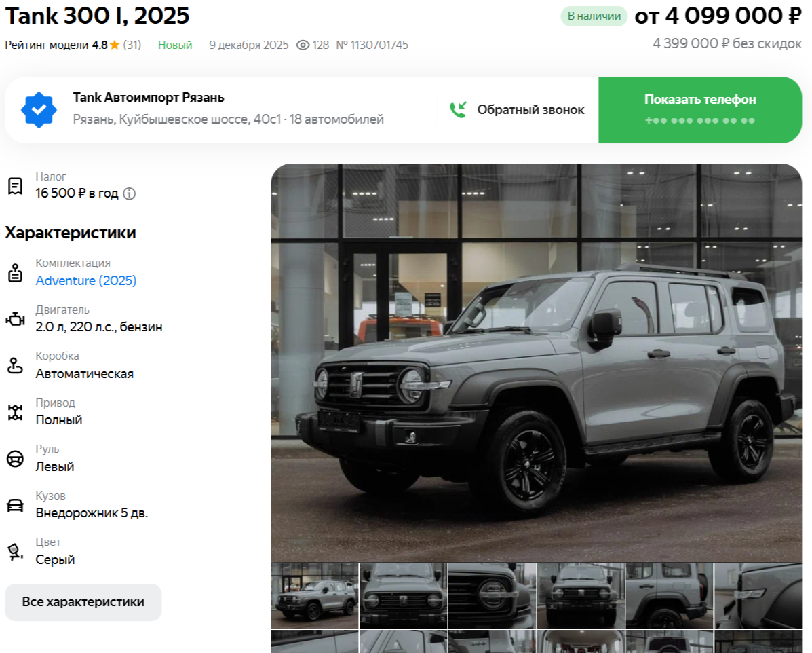Click Обратный звонок callback option
812x653 pixels.
click(x=517, y=110)
